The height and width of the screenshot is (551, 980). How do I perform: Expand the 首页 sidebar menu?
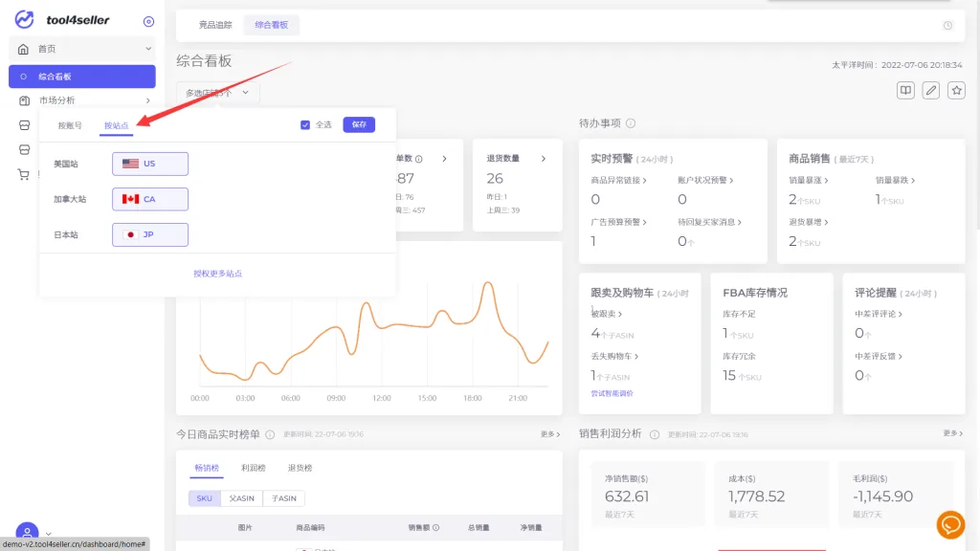point(82,49)
